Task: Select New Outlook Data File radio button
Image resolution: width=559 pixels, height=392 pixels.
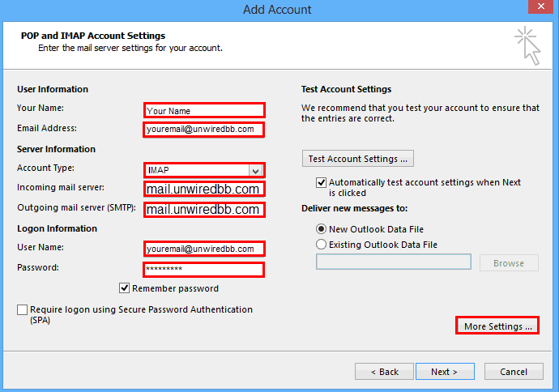Action: point(321,228)
